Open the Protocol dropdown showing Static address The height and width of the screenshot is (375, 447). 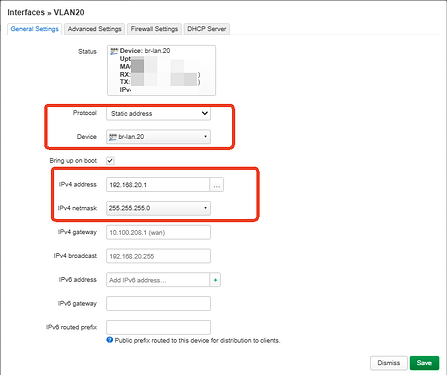[158, 113]
